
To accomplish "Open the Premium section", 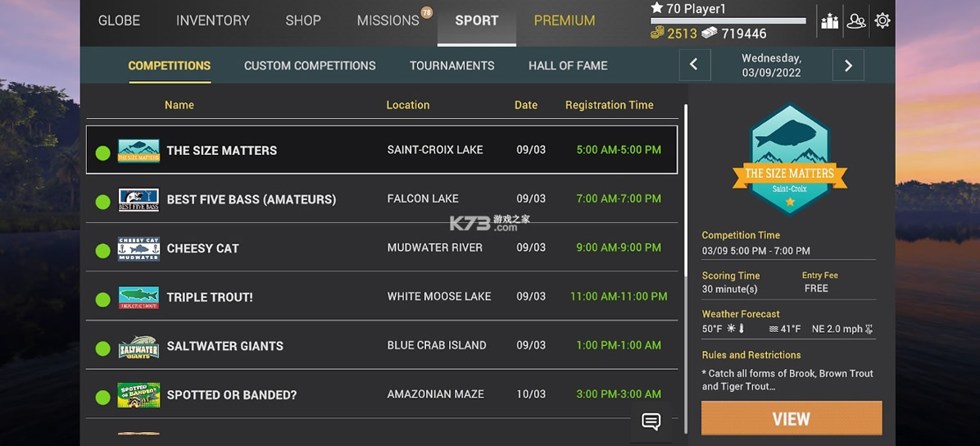I will [x=565, y=20].
